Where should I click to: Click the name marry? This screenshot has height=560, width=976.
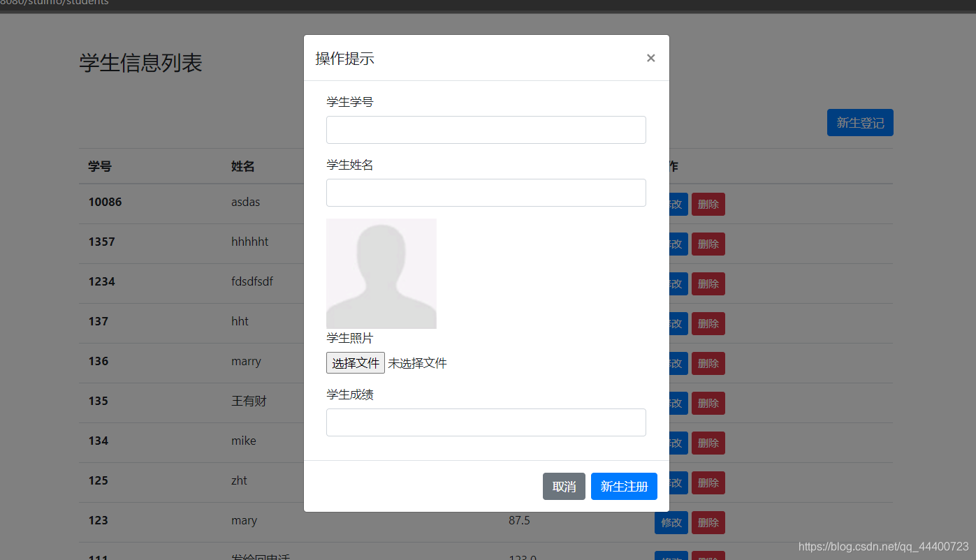(x=246, y=361)
